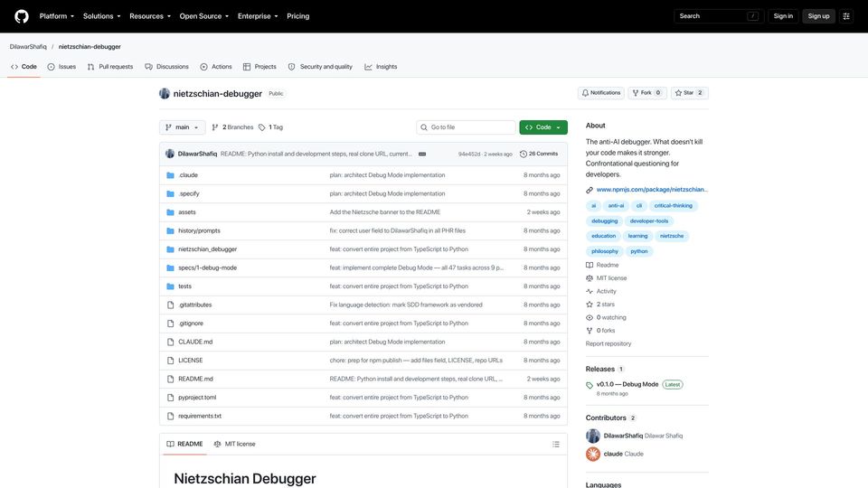This screenshot has height=488, width=868.
Task: Open the assets folder
Action: 187,211
